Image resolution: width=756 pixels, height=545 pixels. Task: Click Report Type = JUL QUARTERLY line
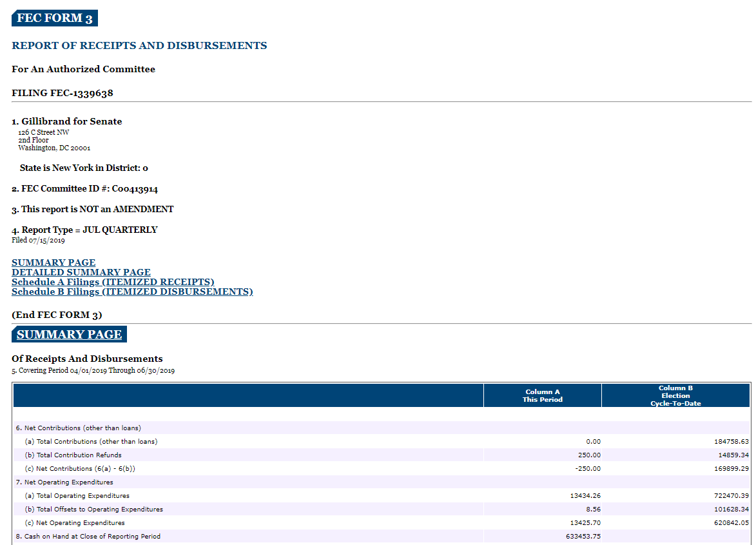pos(84,230)
